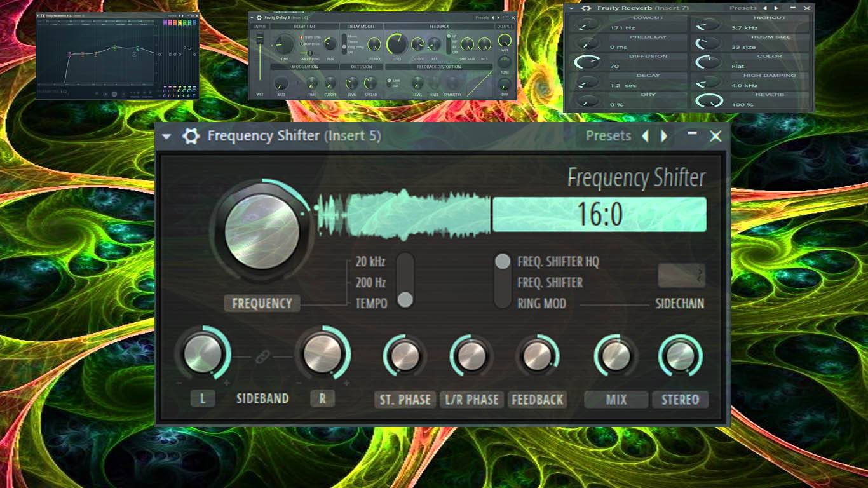Load next preset in Frequency Shifter
868x488 pixels.
pos(663,136)
